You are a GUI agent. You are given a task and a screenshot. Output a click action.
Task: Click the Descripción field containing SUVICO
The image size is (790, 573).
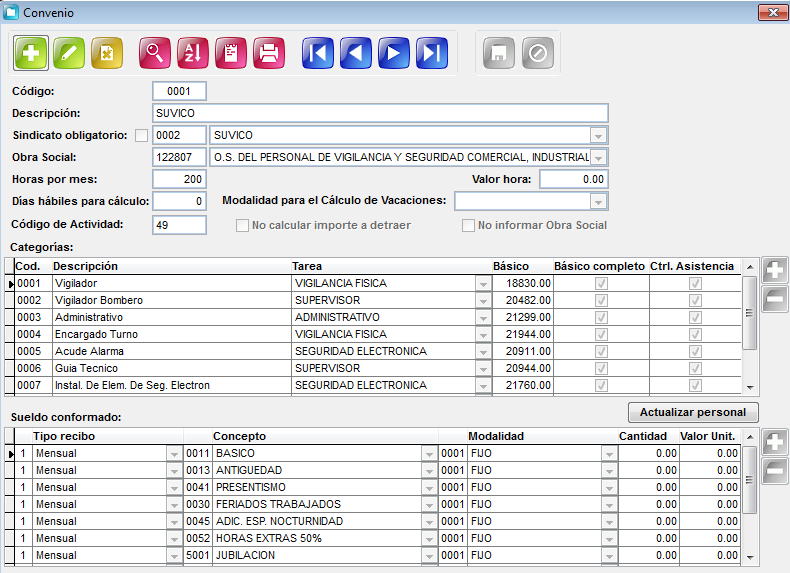click(x=380, y=113)
